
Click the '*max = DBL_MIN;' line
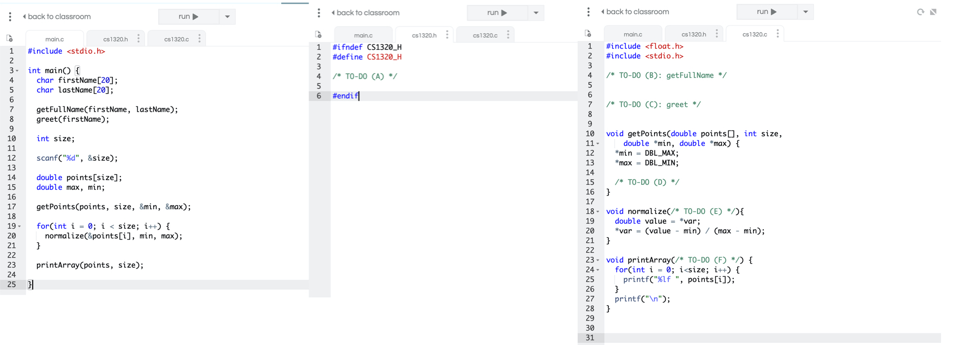pos(647,163)
